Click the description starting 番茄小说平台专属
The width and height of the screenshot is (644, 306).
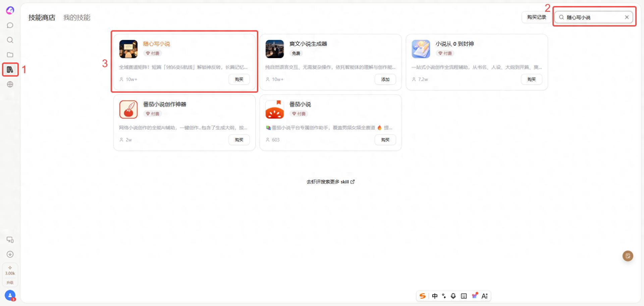click(329, 128)
